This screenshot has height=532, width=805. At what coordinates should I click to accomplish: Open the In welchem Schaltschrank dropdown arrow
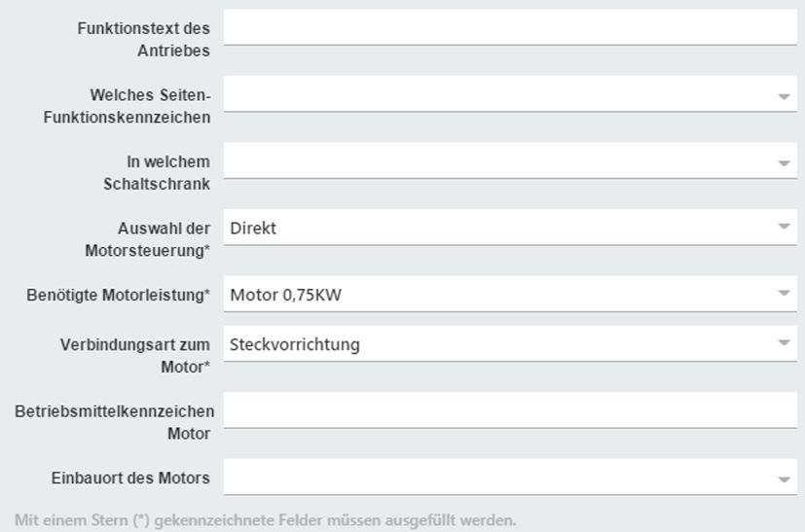784,162
